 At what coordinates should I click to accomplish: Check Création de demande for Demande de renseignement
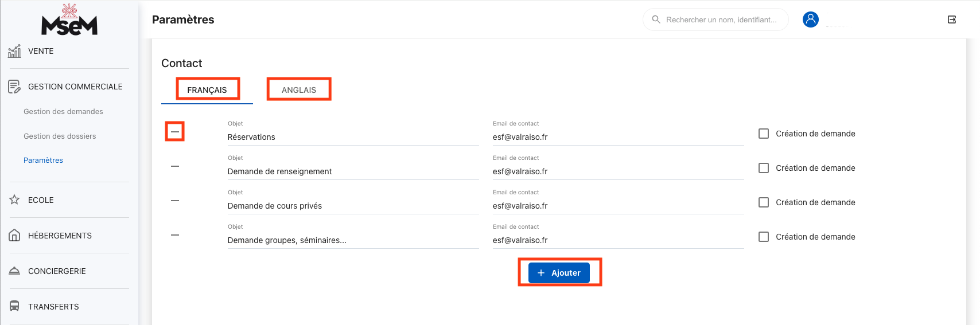pyautogui.click(x=764, y=168)
